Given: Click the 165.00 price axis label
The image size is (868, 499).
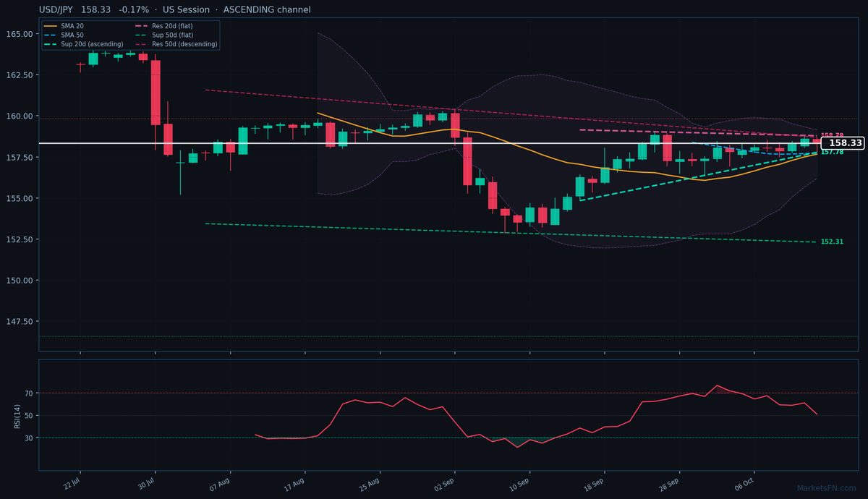Looking at the screenshot, I should coord(20,34).
